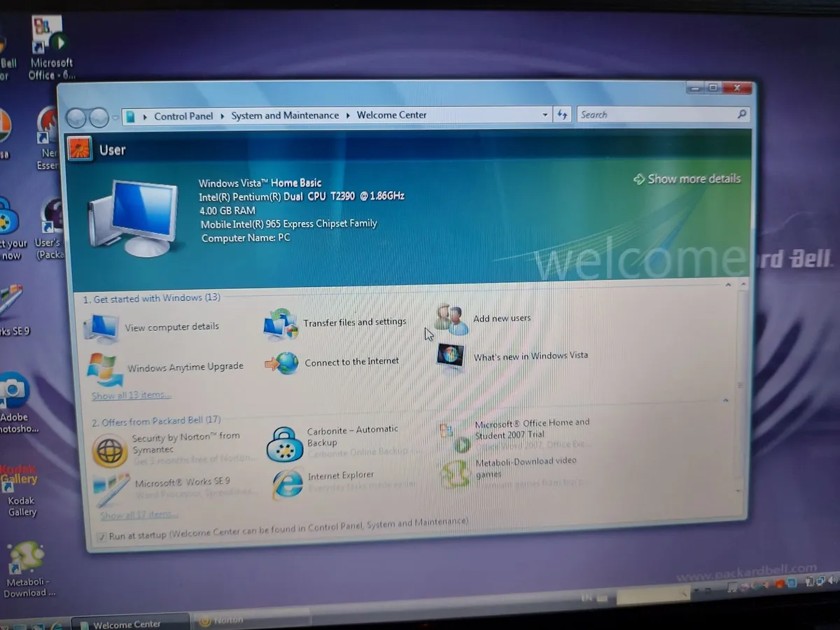Select Microsoft Office Home and Student Trial icon
The height and width of the screenshot is (630, 840).
(454, 438)
